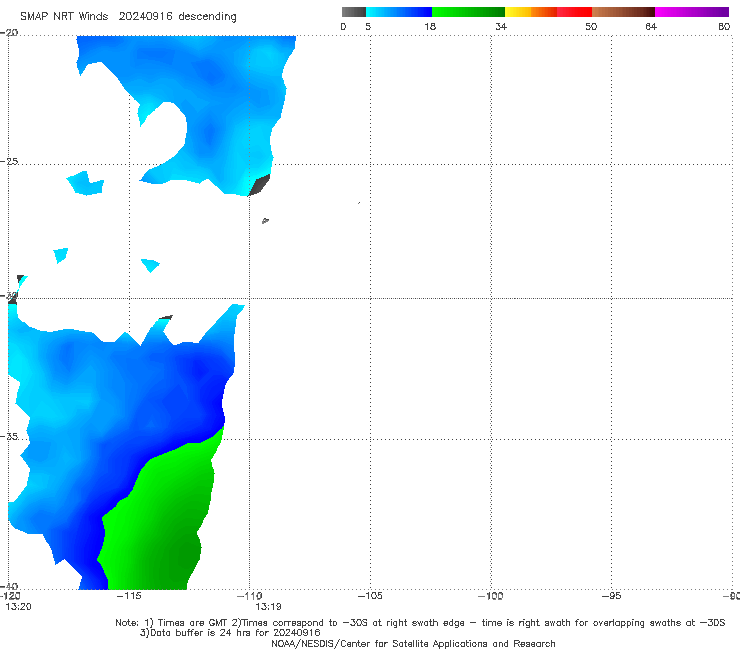Click the longitude label '-100'

[x=490, y=596]
